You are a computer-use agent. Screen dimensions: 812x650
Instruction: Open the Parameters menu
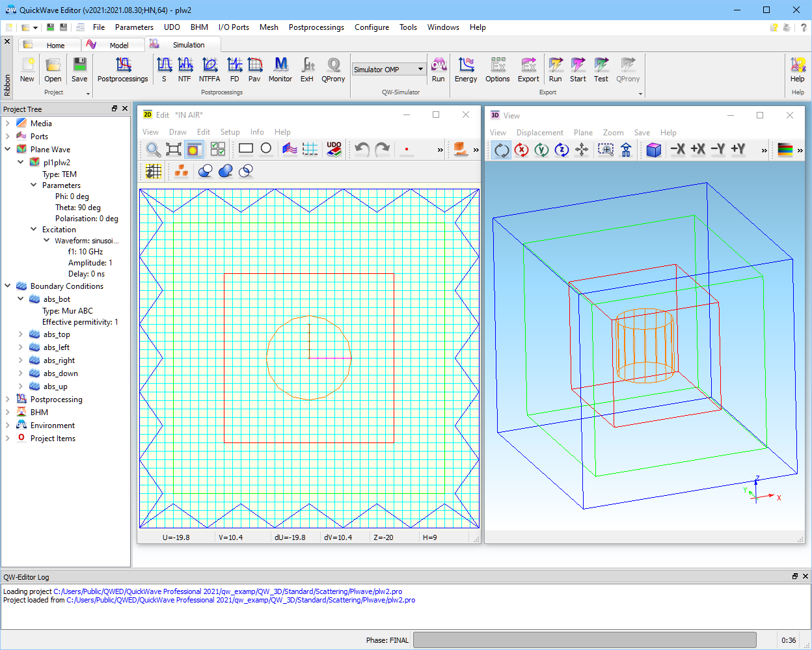pyautogui.click(x=134, y=27)
